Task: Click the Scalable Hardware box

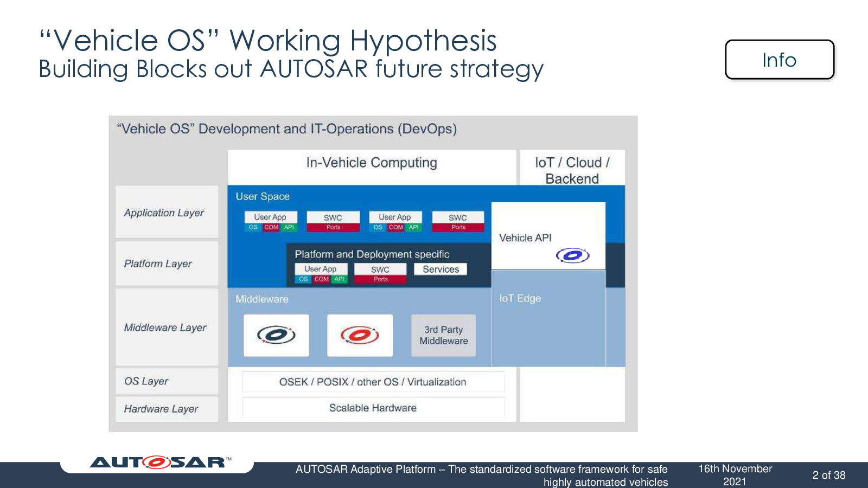Action: tap(373, 408)
